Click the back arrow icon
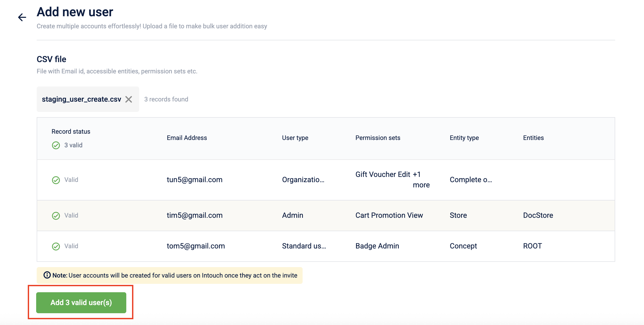 point(22,18)
